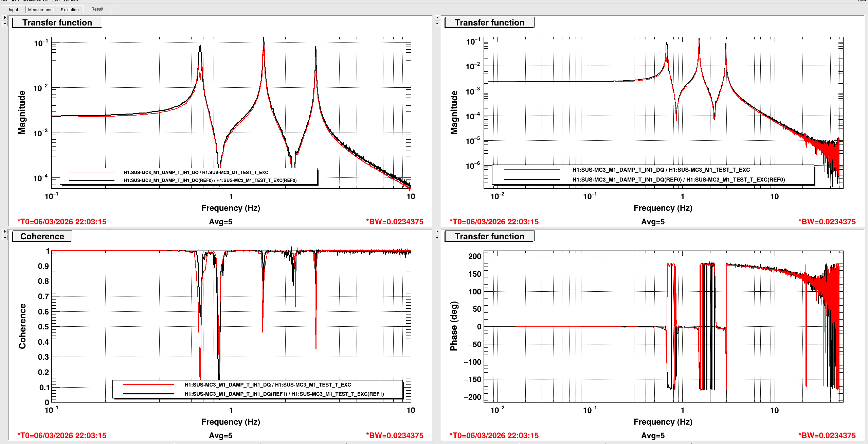Screen dimensions: 868x444
Task: Click top-right plot's Frequency (Hz) axis label
Action: [x=663, y=208]
